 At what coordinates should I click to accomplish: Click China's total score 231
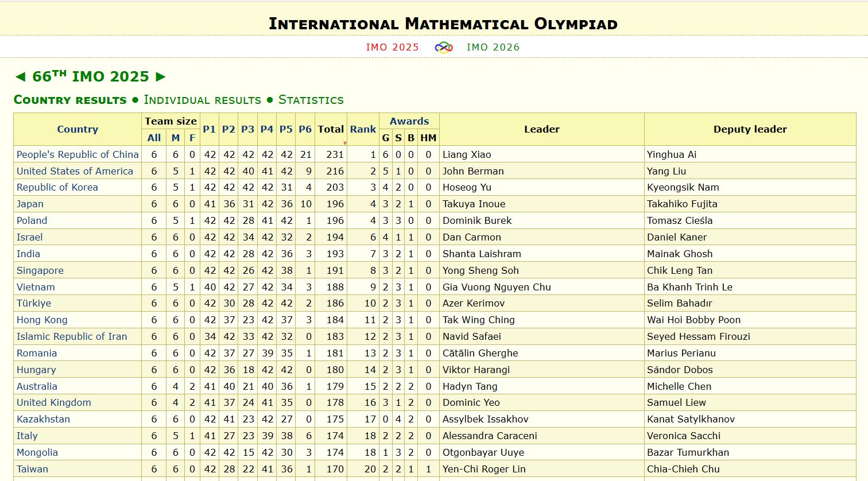[335, 154]
